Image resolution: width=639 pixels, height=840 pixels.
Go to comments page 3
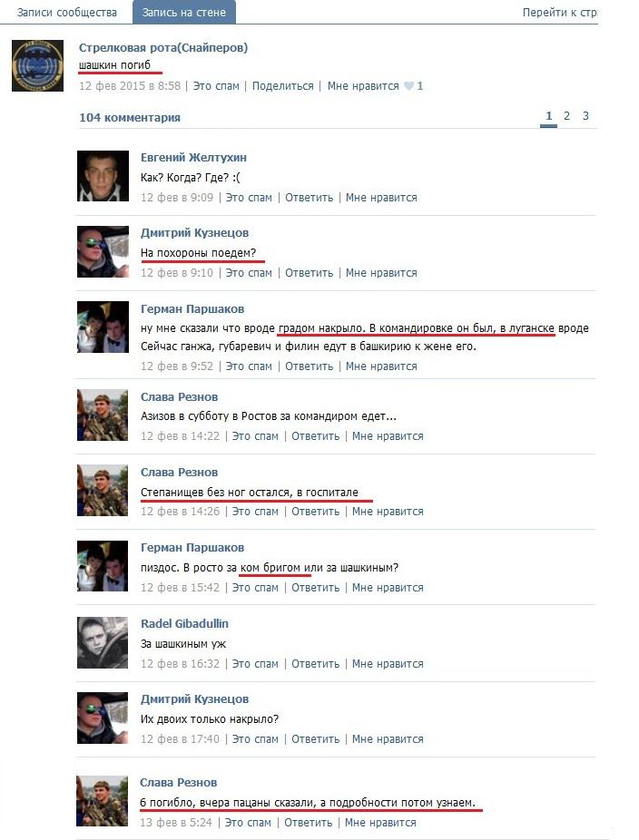pos(585,116)
